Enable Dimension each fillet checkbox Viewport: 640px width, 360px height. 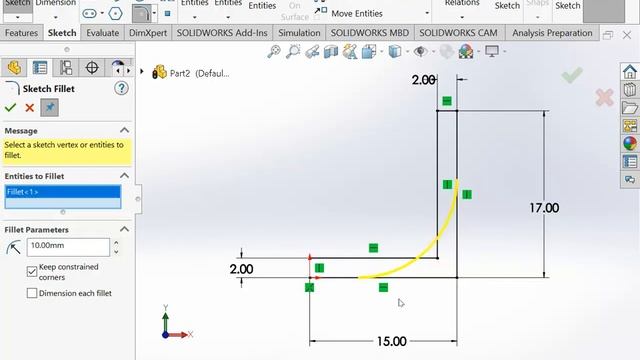pyautogui.click(x=32, y=293)
